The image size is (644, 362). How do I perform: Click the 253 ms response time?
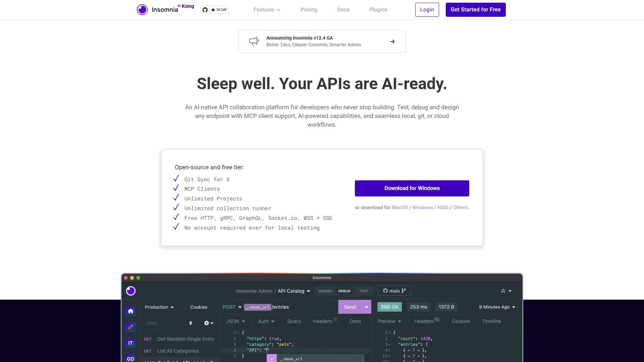click(x=419, y=307)
